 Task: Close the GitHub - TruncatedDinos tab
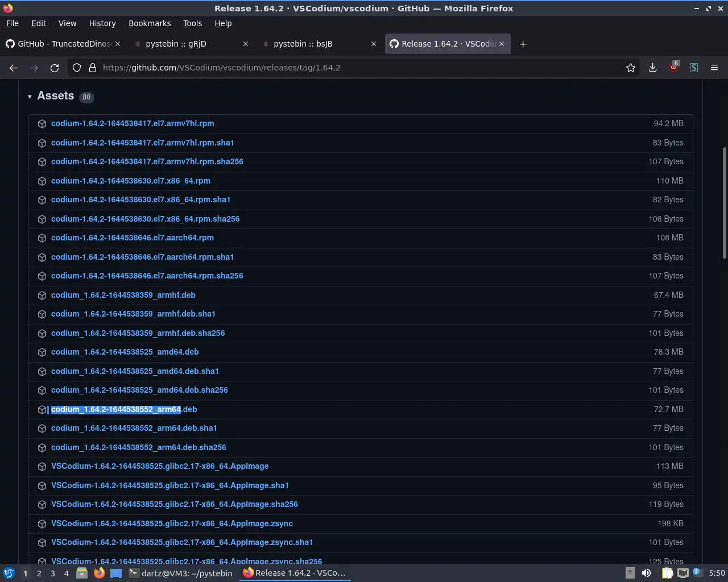118,44
